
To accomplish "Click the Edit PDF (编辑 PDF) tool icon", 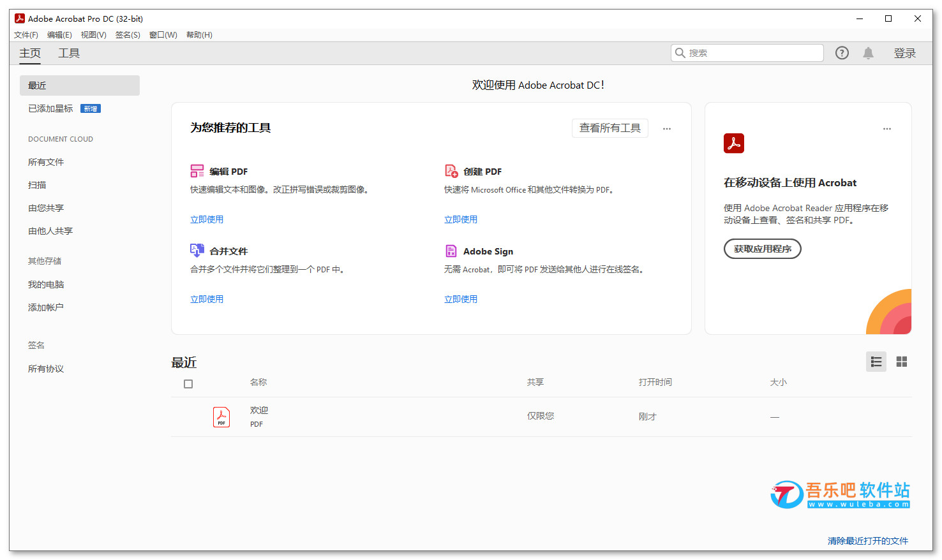I will coord(197,171).
